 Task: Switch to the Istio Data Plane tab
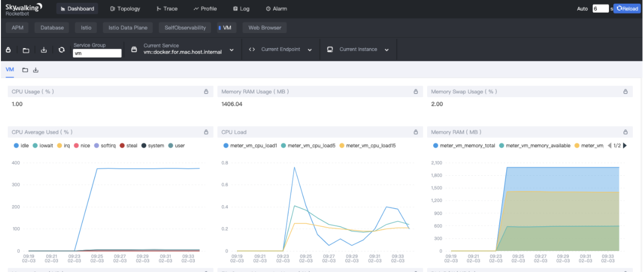[x=128, y=28]
